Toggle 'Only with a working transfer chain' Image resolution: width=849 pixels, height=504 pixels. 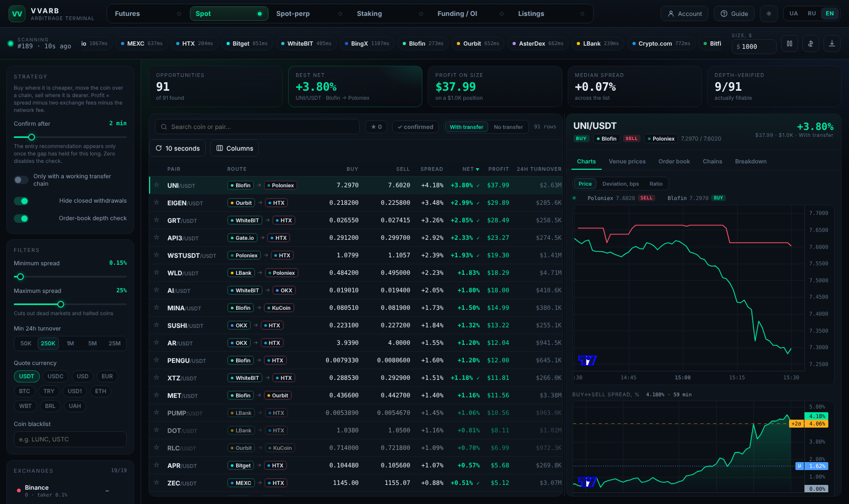click(21, 180)
